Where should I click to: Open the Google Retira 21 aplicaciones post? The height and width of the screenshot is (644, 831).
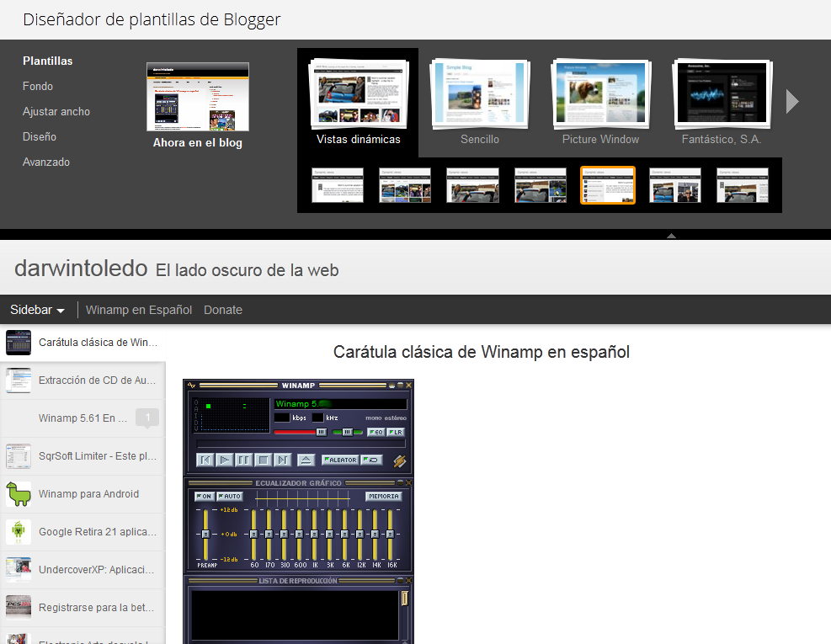click(x=83, y=532)
